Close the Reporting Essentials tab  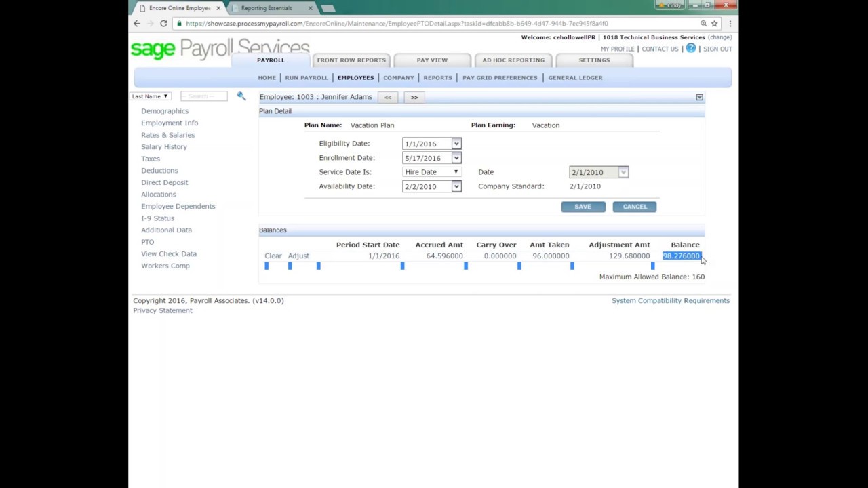click(x=311, y=8)
